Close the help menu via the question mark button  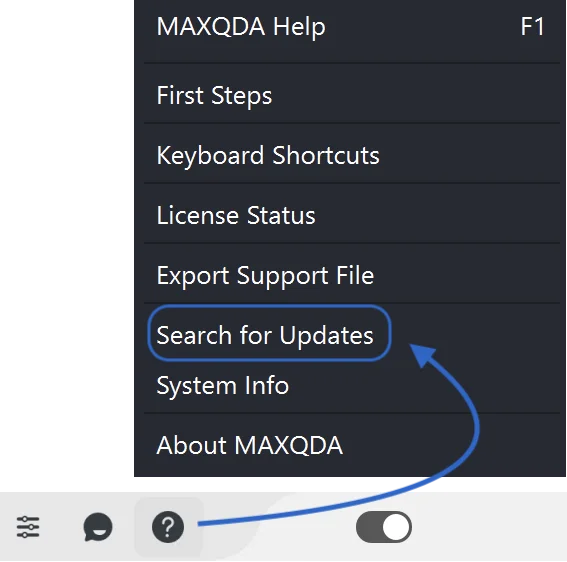(x=168, y=527)
